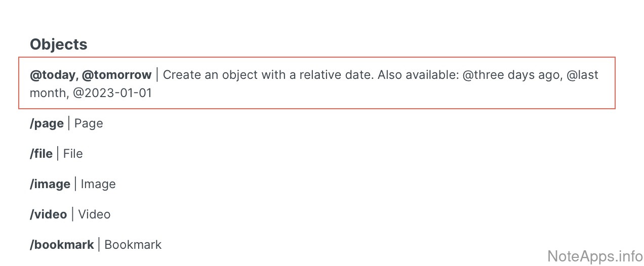The image size is (644, 266).
Task: Click the Video description label
Action: coord(94,214)
